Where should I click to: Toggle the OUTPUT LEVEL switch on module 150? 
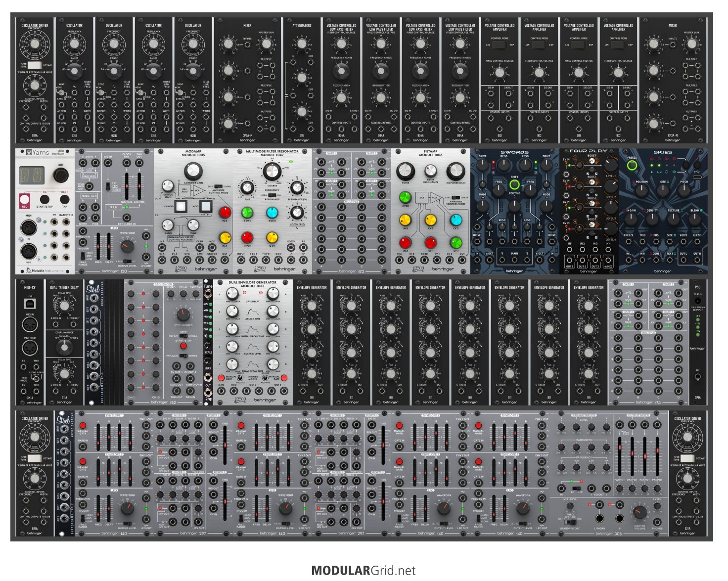click(x=127, y=261)
